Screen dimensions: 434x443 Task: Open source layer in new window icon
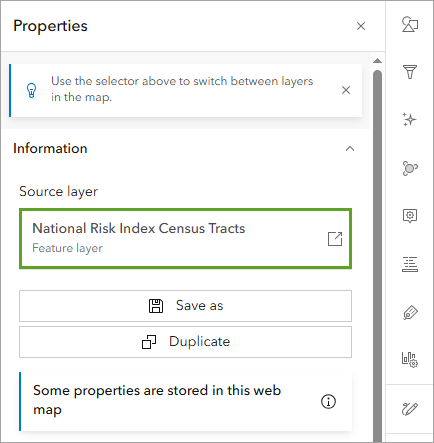tap(335, 239)
